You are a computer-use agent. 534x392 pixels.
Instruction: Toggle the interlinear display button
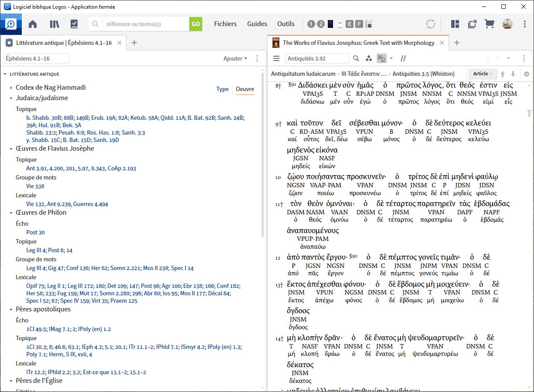381,58
